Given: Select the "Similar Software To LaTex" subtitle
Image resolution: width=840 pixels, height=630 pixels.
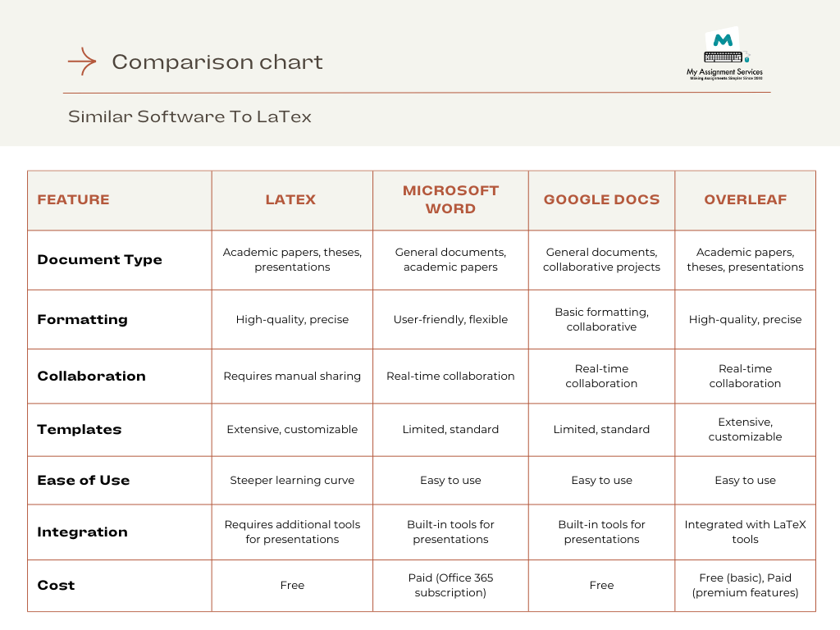Looking at the screenshot, I should tap(189, 116).
